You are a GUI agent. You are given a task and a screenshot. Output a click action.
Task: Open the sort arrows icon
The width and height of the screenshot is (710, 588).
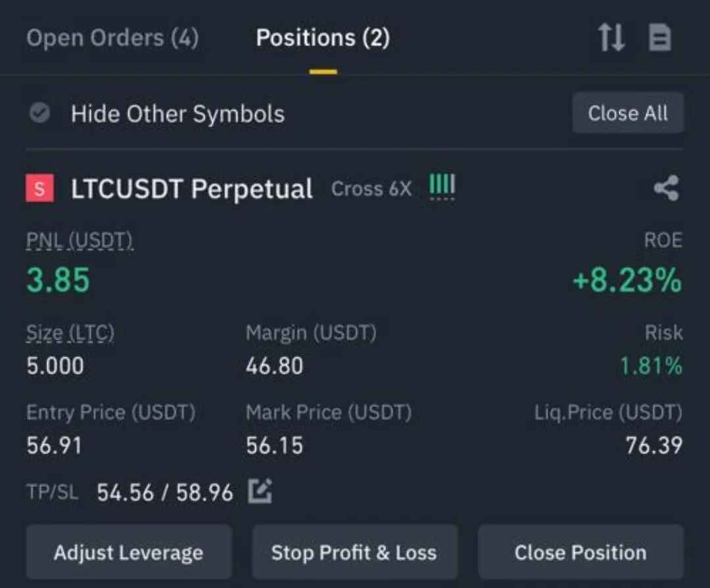pyautogui.click(x=611, y=37)
